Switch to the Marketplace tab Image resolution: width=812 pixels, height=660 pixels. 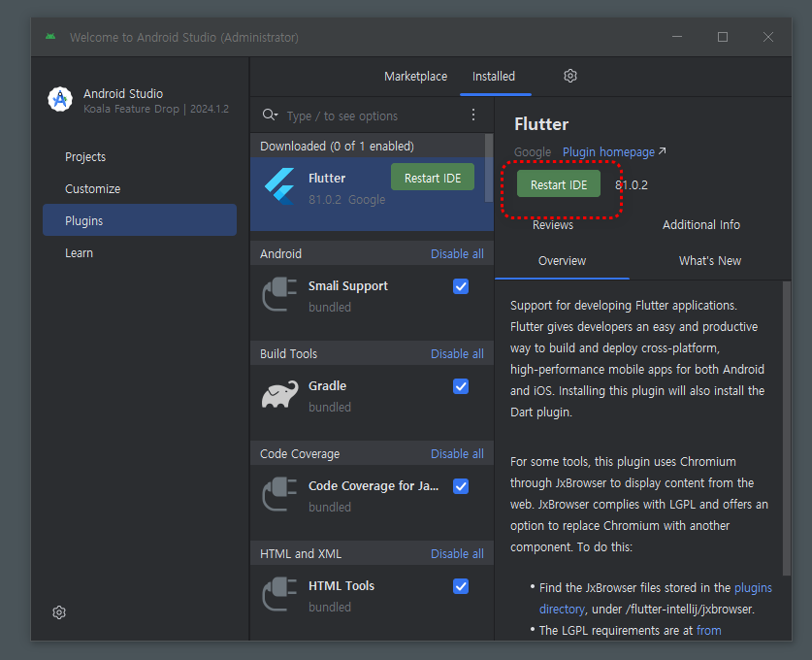pos(415,76)
